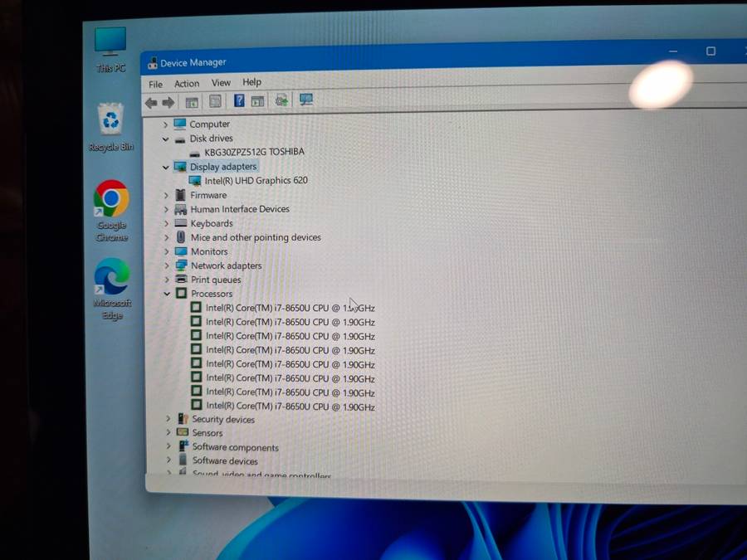The height and width of the screenshot is (560, 747).
Task: Maximize the Device Manager window
Action: click(710, 51)
